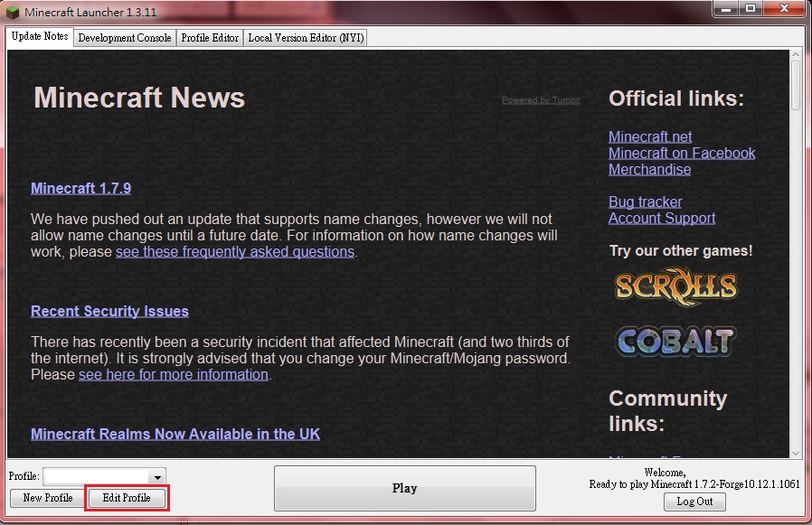
Task: Open the Profile Editor tab
Action: pos(210,38)
